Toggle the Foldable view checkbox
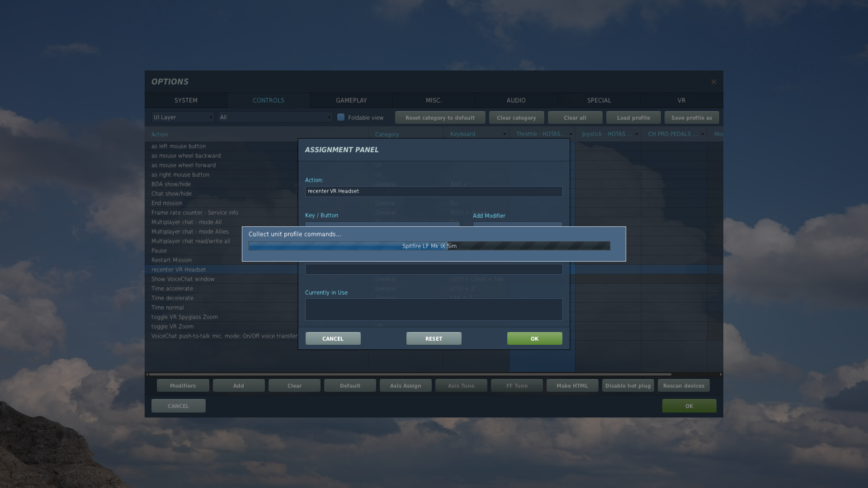Screen dimensions: 868x488 [x=341, y=117]
